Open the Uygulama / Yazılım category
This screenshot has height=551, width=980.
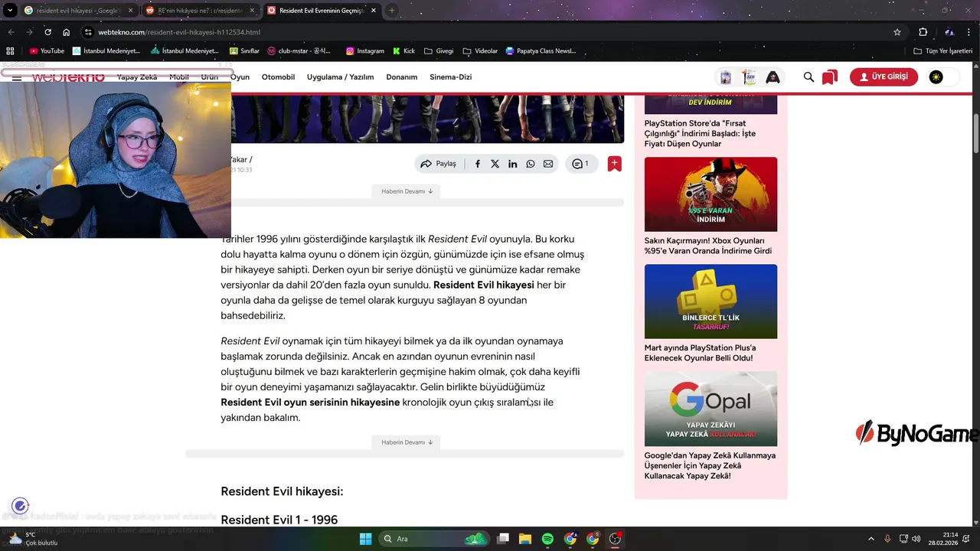pyautogui.click(x=340, y=77)
